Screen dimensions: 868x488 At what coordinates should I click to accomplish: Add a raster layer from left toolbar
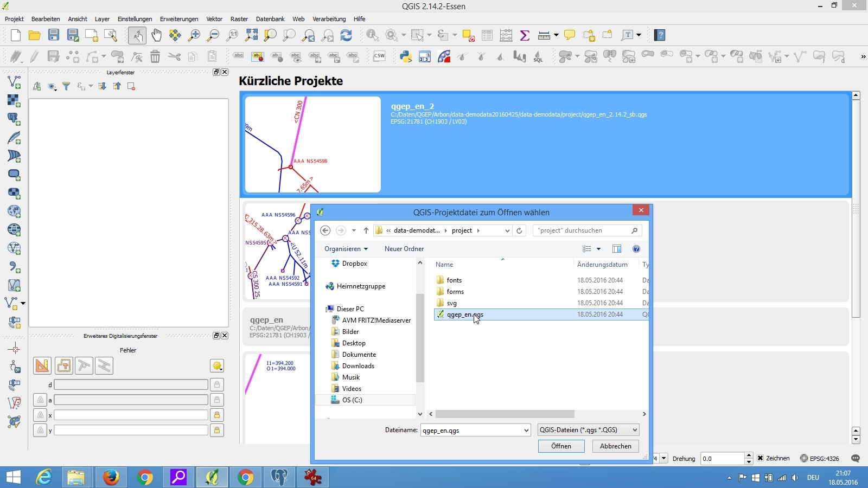(14, 100)
